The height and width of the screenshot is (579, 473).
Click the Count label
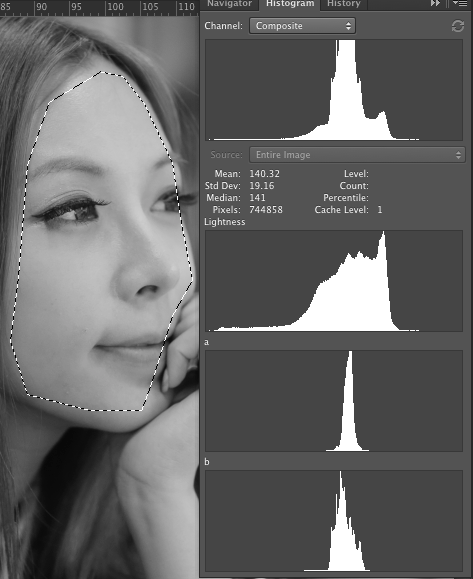[354, 186]
